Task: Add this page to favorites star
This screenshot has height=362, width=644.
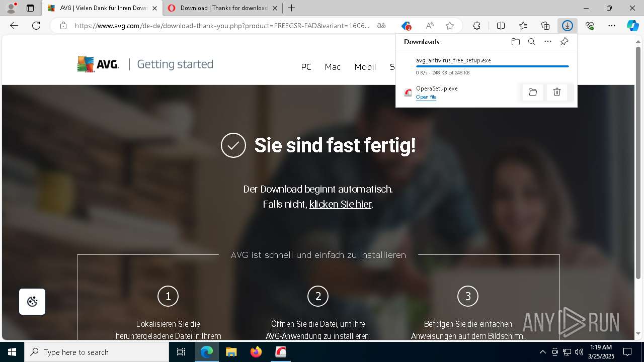Action: [x=450, y=26]
